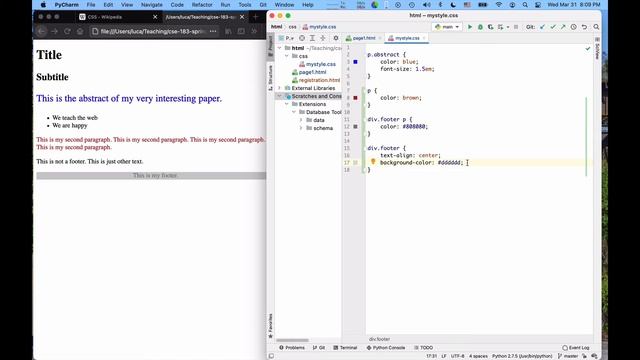Open Git history clock icon
Screen dimensions: 640x360
pos(573,27)
